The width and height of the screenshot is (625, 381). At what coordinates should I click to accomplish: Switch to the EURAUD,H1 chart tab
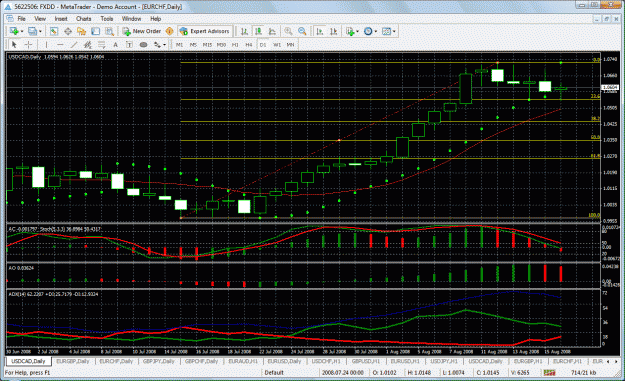pos(243,361)
